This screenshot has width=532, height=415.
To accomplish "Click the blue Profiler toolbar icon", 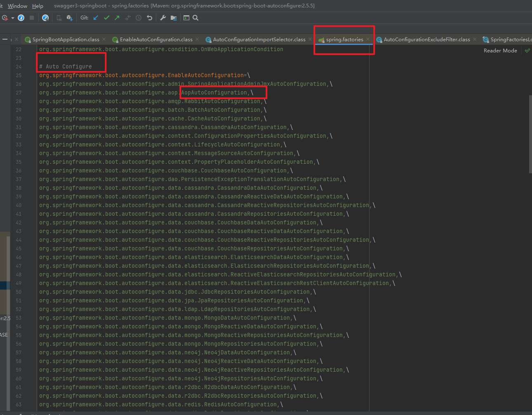I will [x=21, y=18].
